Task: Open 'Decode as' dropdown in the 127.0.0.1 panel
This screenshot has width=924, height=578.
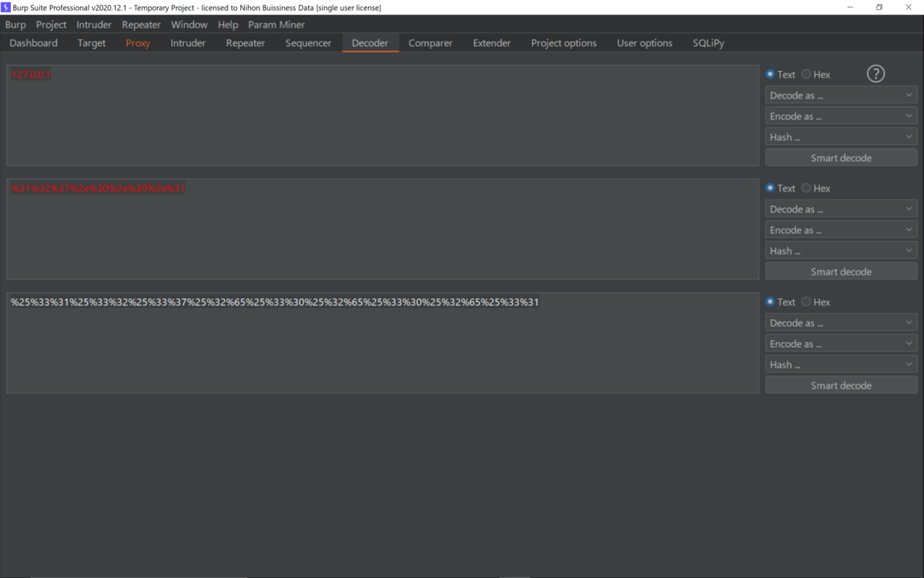Action: [841, 96]
